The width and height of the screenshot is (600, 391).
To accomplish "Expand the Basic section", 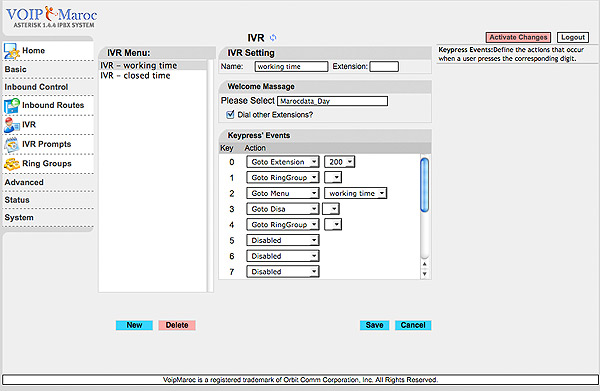I will pyautogui.click(x=16, y=69).
